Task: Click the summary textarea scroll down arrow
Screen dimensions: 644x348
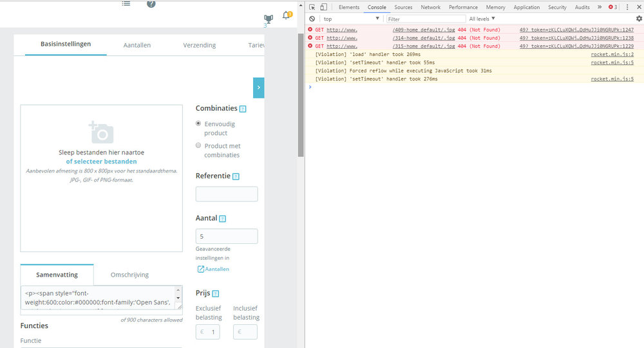Action: [178, 298]
